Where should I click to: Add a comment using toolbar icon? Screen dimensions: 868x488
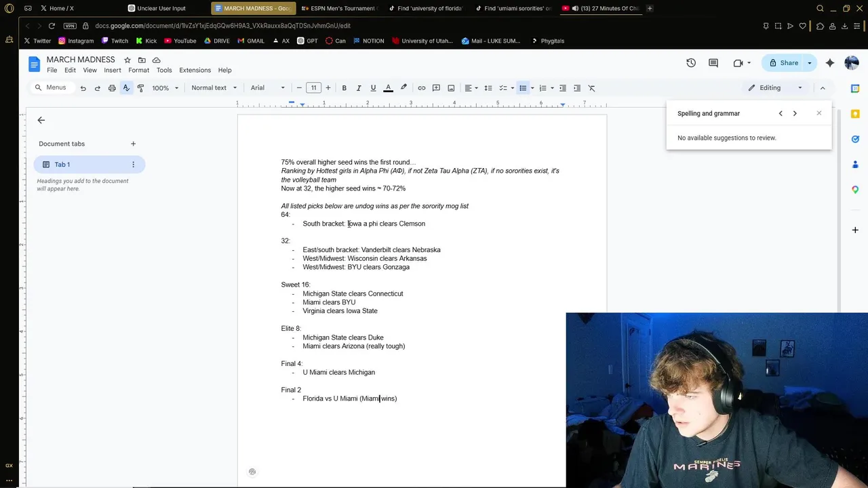tap(436, 88)
